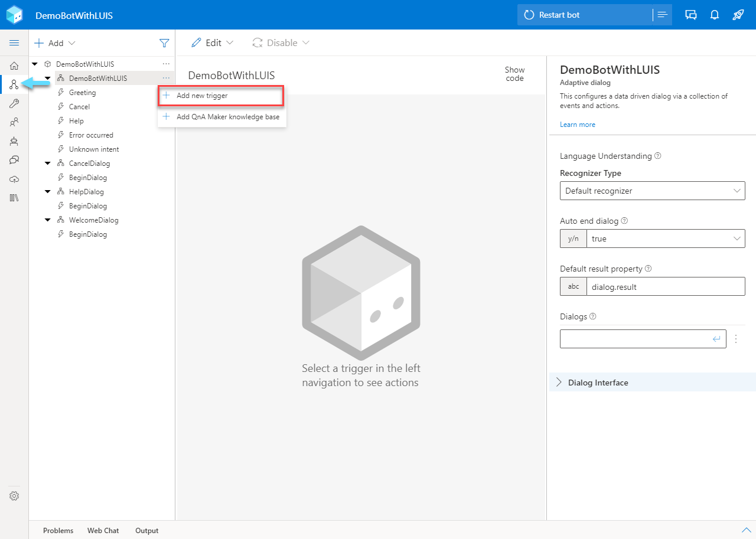This screenshot has width=756, height=539.
Task: Click Default result property input field
Action: coord(666,286)
